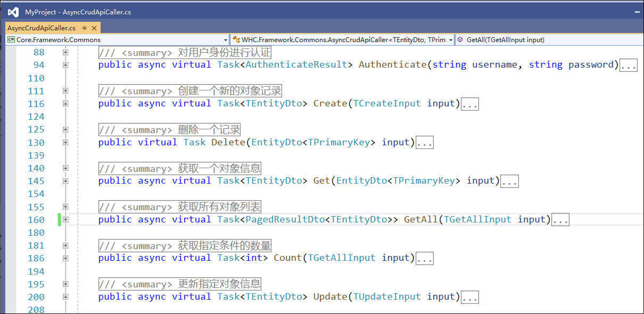
Task: Click the ellipsis box after Create(TCreateInput input)
Action: [x=470, y=104]
